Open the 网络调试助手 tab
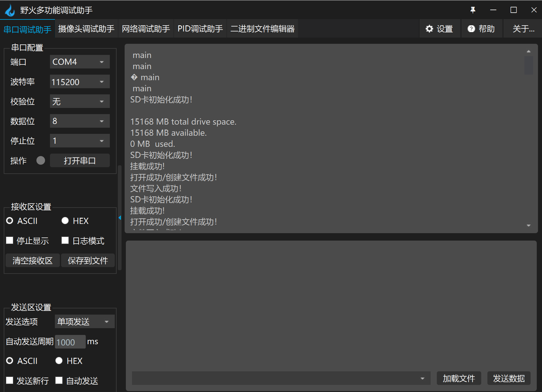 point(146,28)
